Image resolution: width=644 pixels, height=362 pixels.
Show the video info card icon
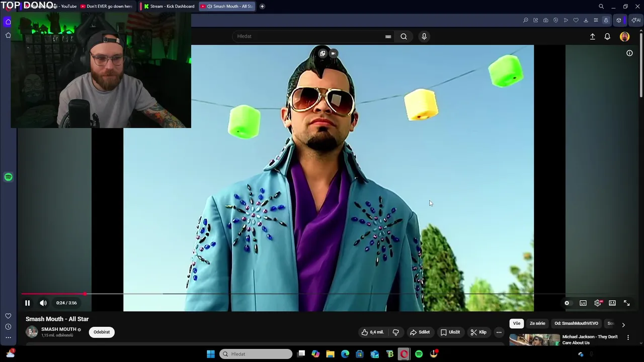coord(629,53)
